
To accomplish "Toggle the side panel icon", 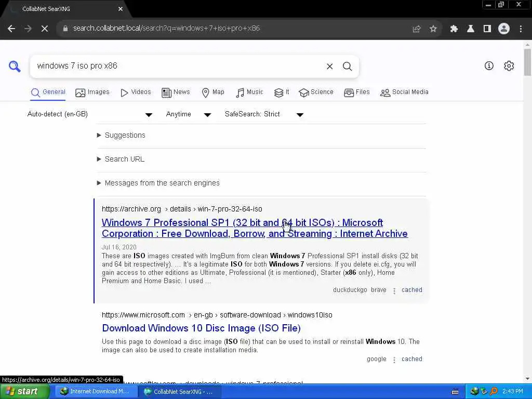I will [487, 29].
